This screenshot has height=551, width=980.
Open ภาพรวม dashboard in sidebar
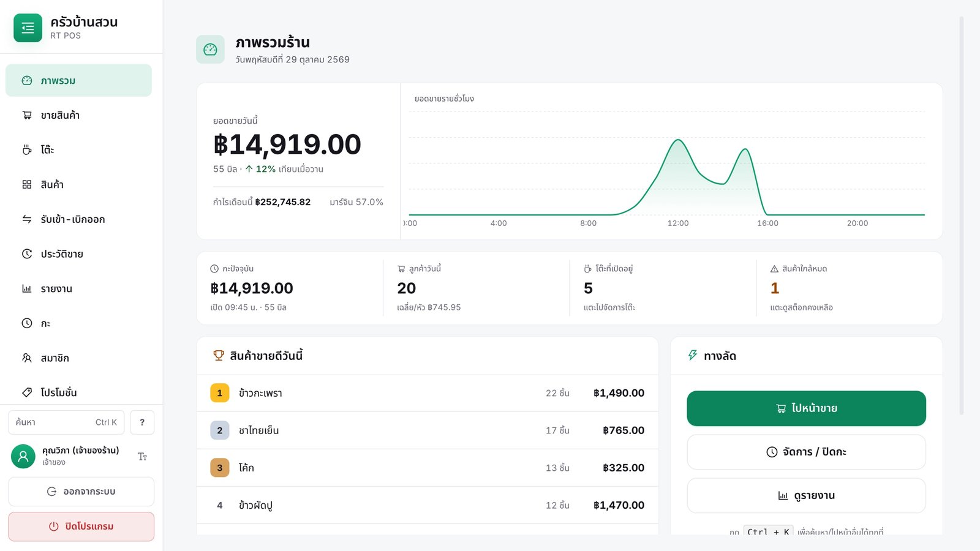click(78, 80)
